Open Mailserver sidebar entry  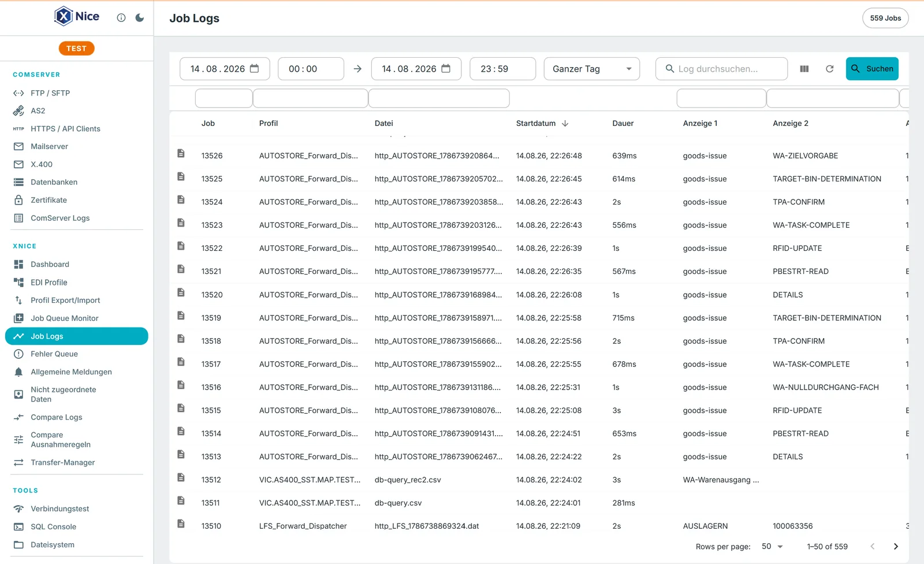76,147
